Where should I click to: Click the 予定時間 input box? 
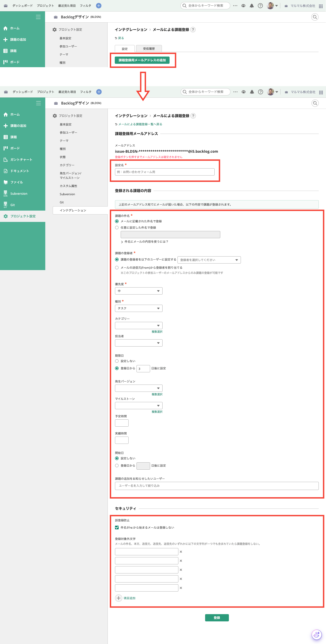pos(122,423)
